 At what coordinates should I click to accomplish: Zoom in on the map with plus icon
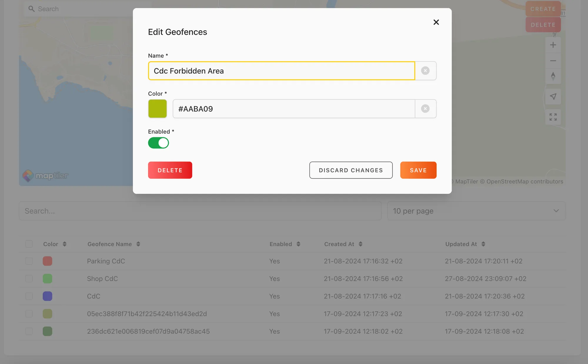[553, 45]
